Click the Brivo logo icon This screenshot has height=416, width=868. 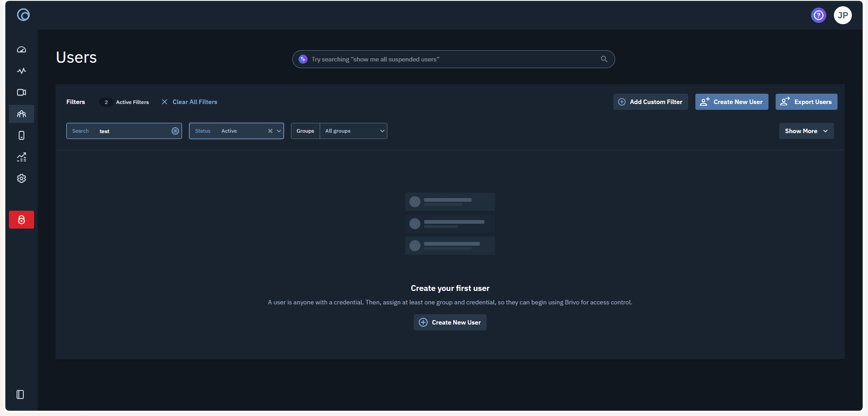[23, 15]
